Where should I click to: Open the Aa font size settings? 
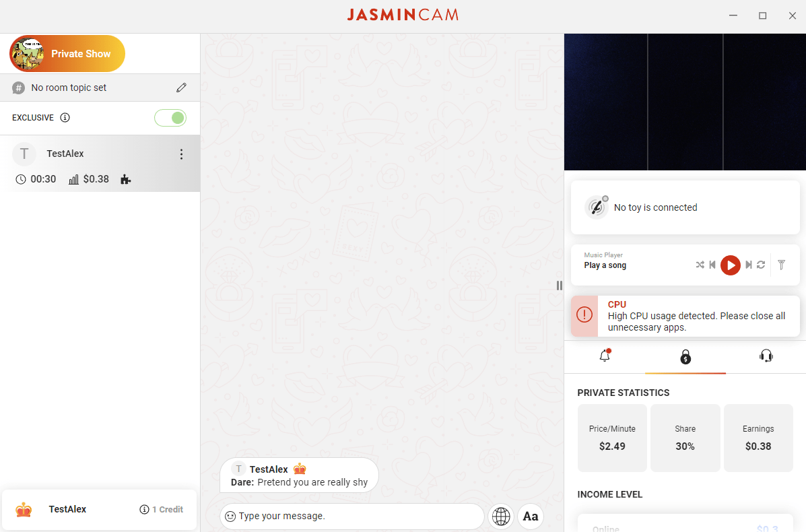click(531, 516)
